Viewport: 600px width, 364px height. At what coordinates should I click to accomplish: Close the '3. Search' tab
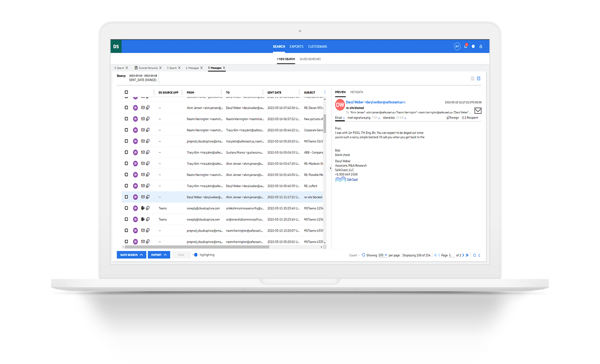tap(180, 68)
